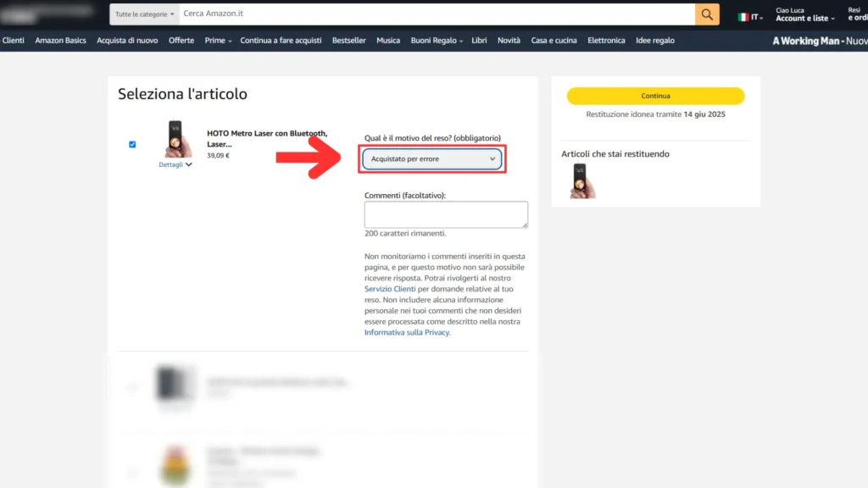Open the Elettronica section
Image resolution: width=868 pixels, height=488 pixels.
click(606, 41)
